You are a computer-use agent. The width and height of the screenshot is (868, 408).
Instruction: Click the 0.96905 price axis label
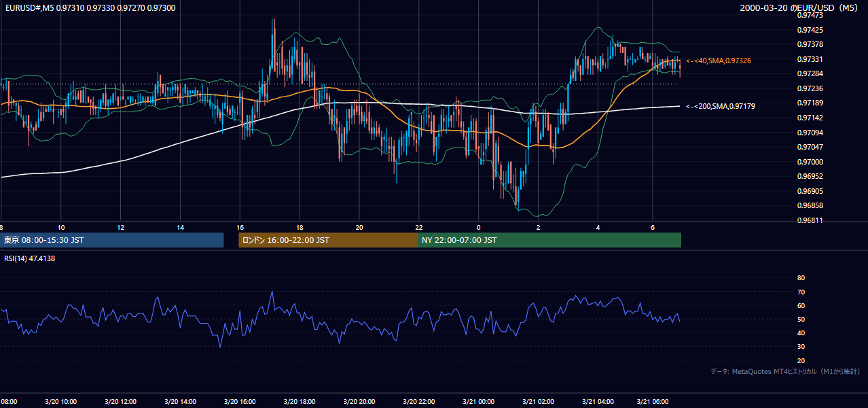pyautogui.click(x=810, y=191)
